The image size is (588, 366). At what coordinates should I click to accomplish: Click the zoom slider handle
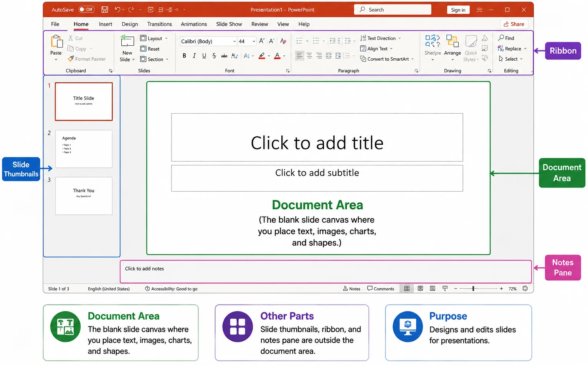[473, 288]
